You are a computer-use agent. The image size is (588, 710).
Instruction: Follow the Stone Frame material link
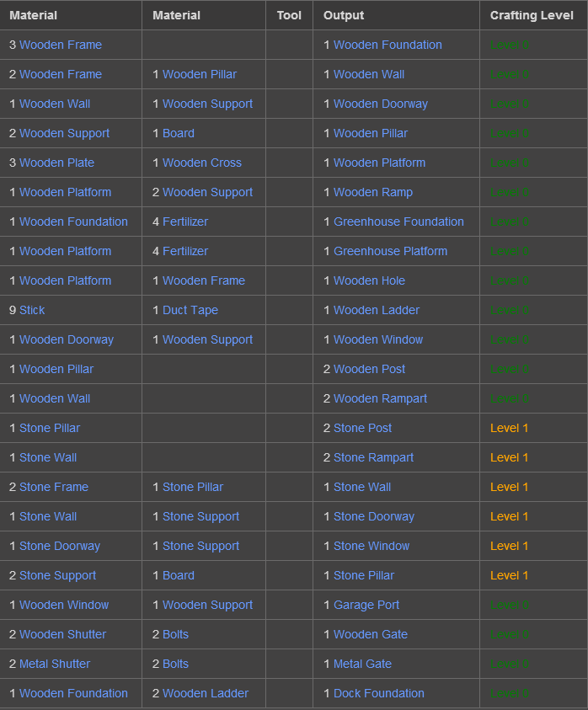pyautogui.click(x=54, y=487)
